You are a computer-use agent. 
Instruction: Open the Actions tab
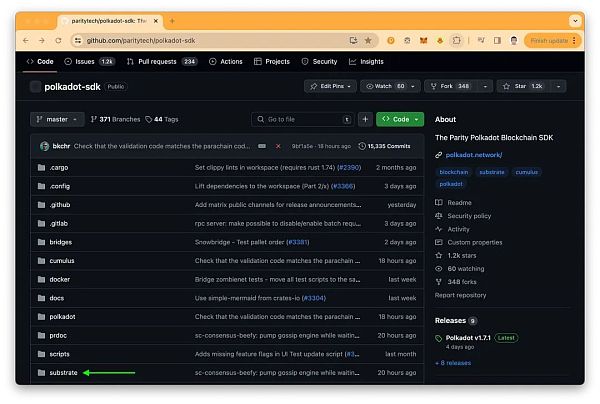point(226,61)
